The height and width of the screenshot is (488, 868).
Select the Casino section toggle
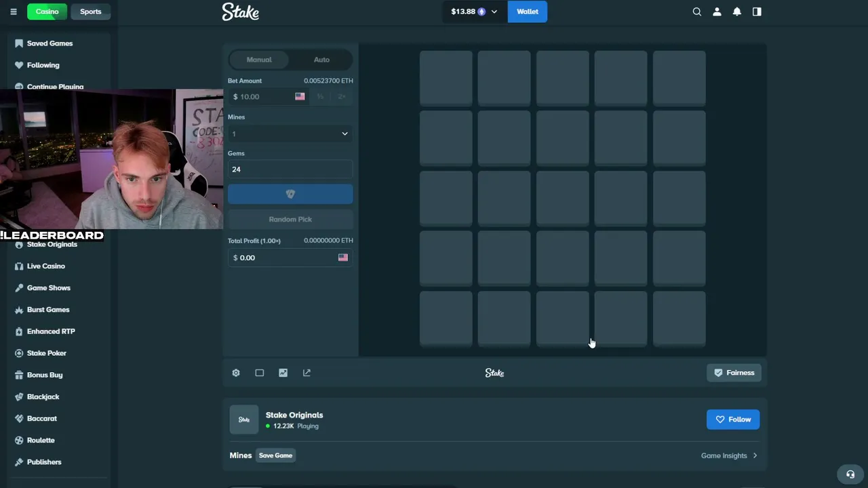[x=47, y=12]
